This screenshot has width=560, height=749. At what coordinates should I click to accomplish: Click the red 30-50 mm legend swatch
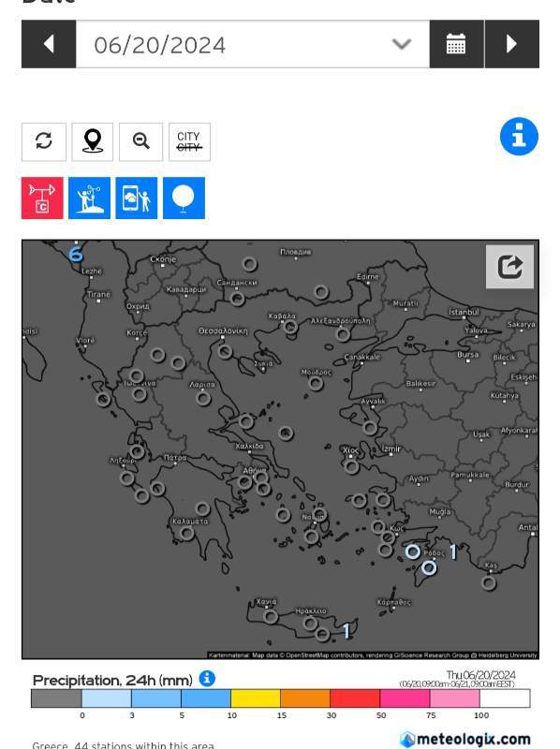(355, 698)
